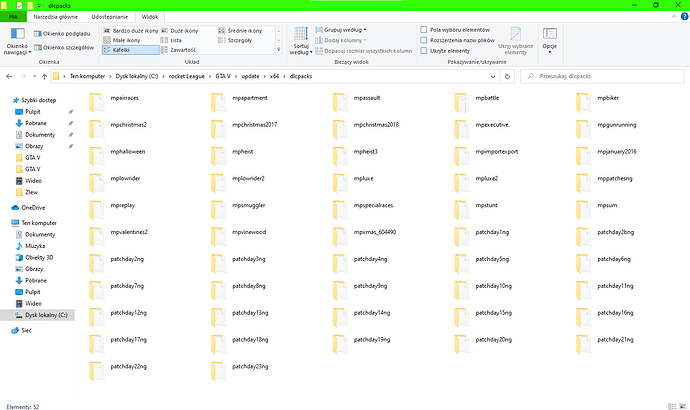Open the Sortuj według sort menu
This screenshot has height=410, width=690.
coord(301,41)
